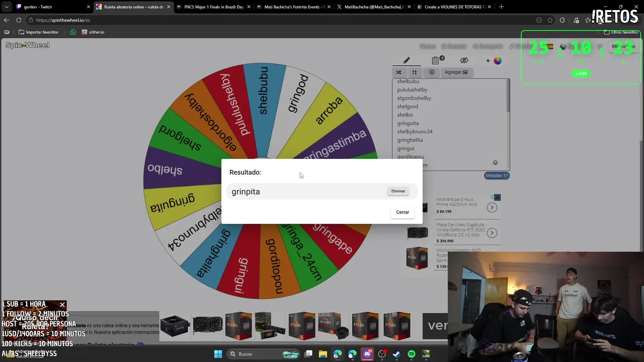
Task: Open Importar favoritos bookmark
Action: pos(38,32)
